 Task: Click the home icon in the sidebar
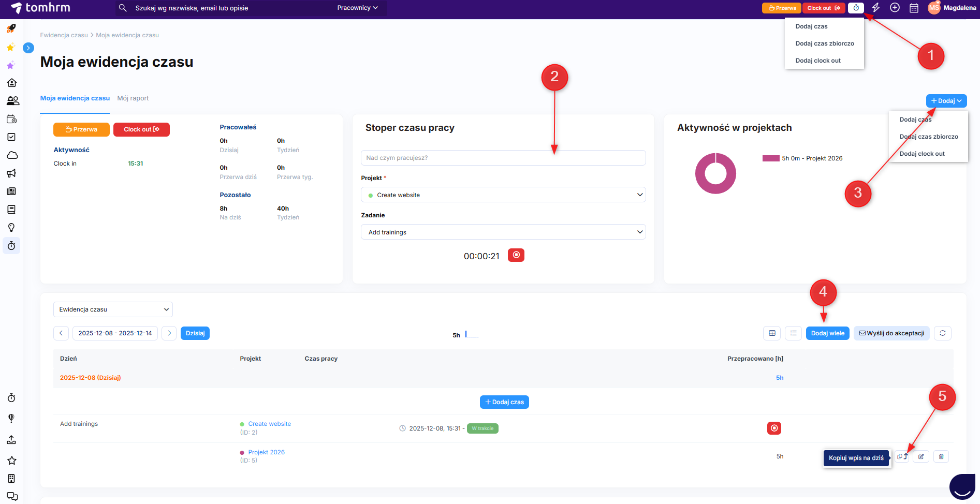pyautogui.click(x=11, y=83)
